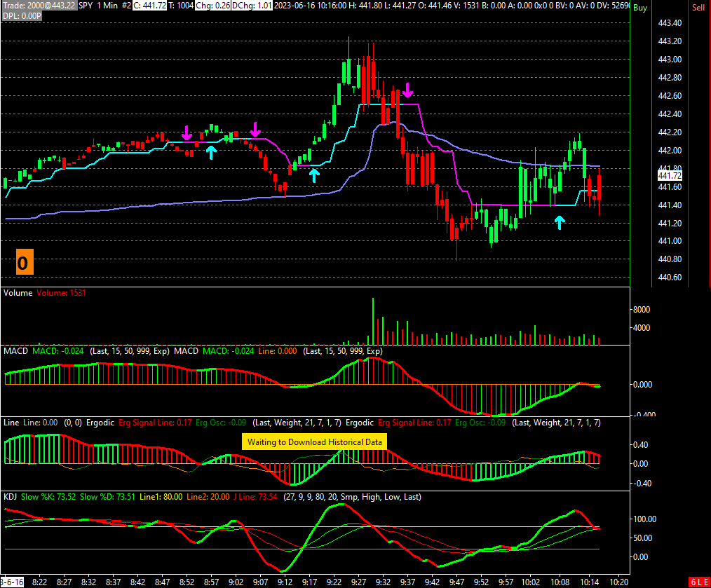The width and height of the screenshot is (711, 588).
Task: Click the 100.00 KDJ scale label
Action: (644, 519)
